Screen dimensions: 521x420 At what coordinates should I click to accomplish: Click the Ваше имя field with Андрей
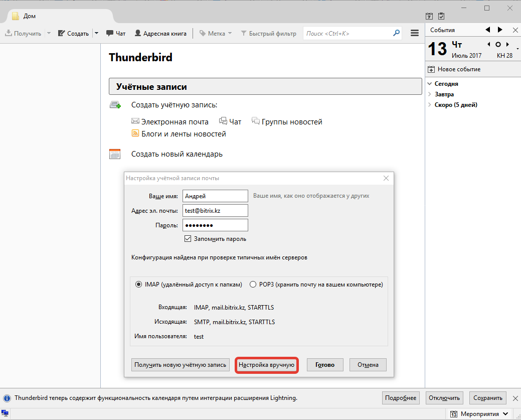pos(215,196)
